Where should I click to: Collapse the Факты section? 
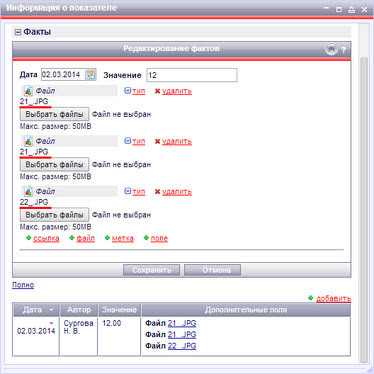click(18, 32)
